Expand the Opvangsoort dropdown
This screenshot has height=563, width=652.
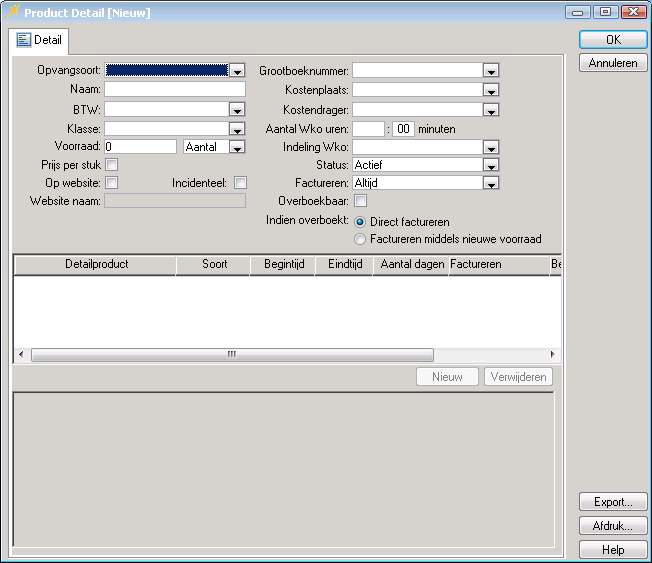click(237, 71)
